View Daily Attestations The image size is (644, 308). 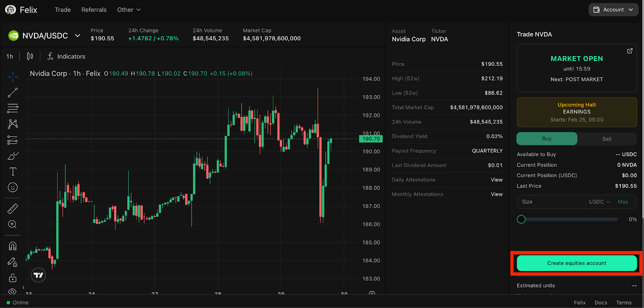pos(496,180)
